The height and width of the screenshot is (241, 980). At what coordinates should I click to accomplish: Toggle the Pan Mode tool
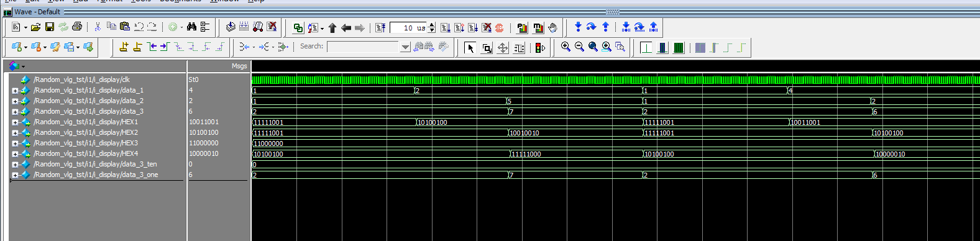503,48
